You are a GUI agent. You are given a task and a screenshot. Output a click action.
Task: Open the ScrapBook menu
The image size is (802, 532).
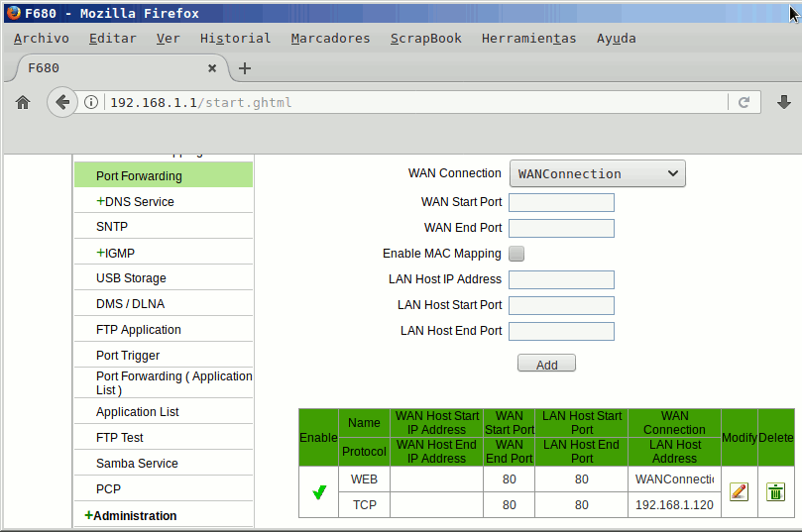coord(426,39)
